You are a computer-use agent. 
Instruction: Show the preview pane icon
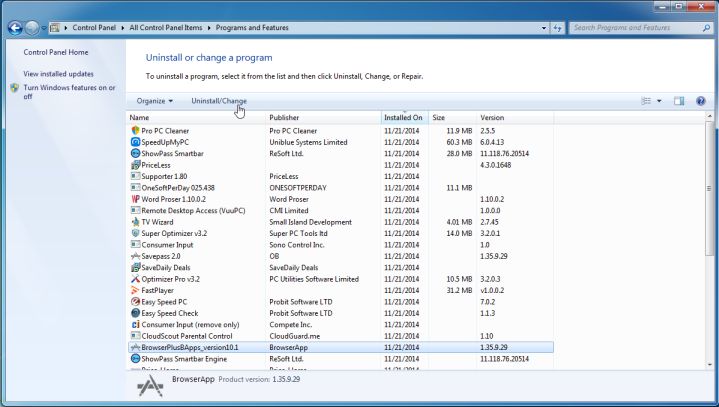[679, 101]
